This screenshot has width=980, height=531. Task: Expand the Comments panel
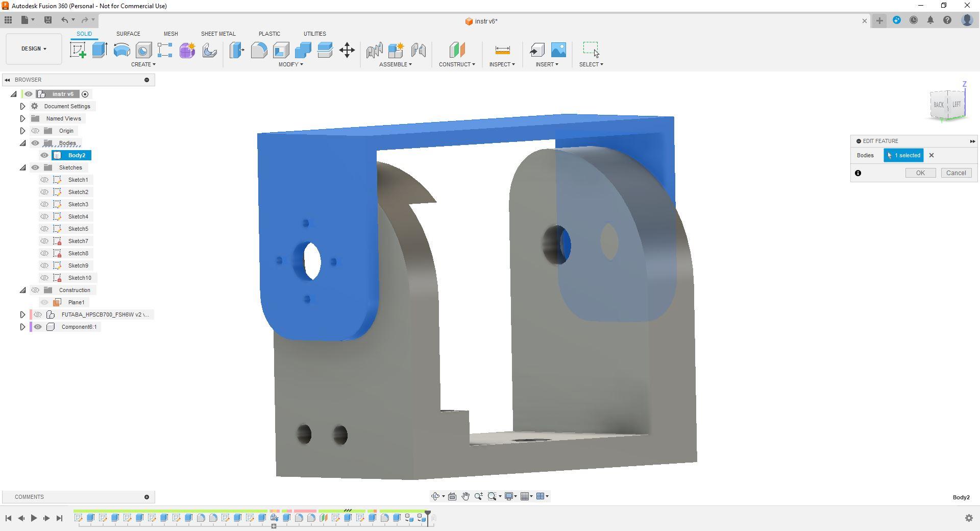146,497
